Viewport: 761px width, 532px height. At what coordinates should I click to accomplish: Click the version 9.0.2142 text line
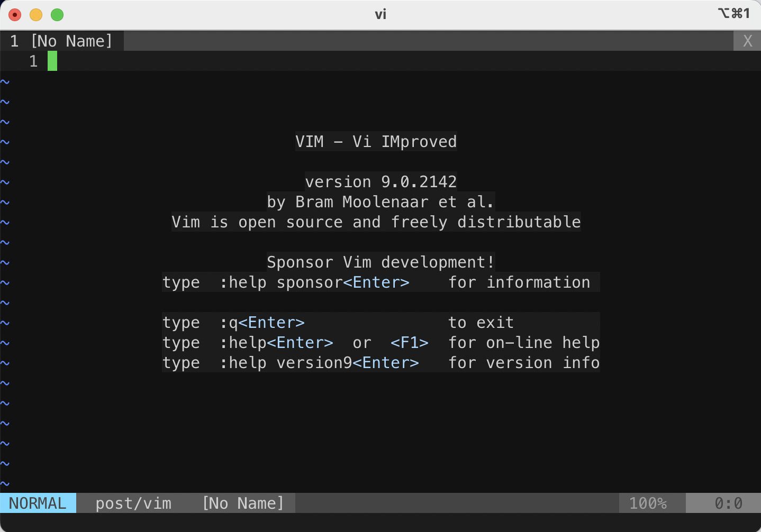click(x=380, y=181)
